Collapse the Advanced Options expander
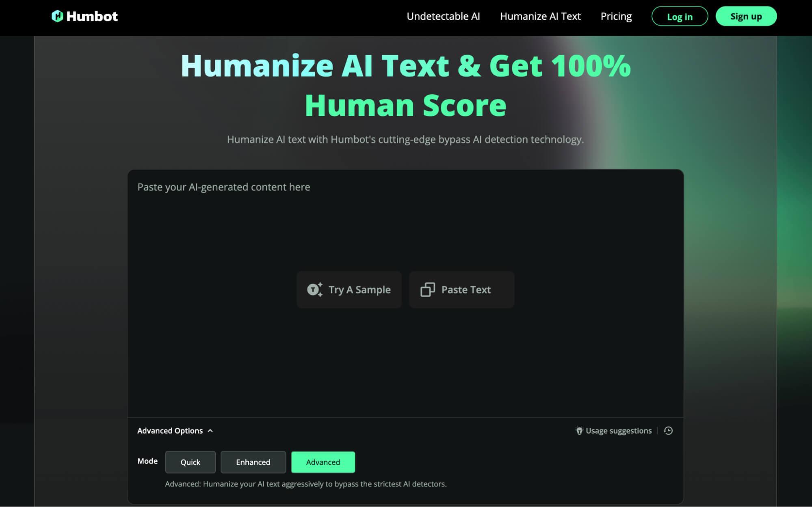Viewport: 812px width, 507px height. (x=174, y=430)
